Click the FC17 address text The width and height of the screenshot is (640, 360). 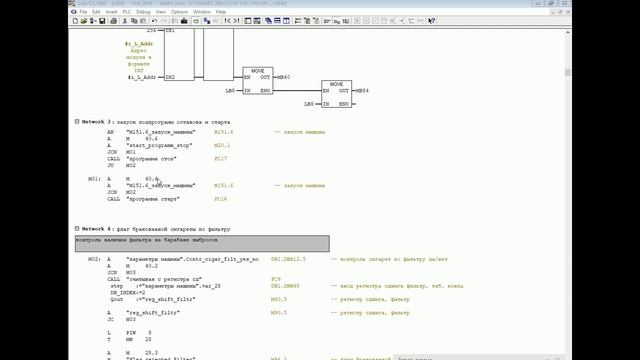click(220, 159)
